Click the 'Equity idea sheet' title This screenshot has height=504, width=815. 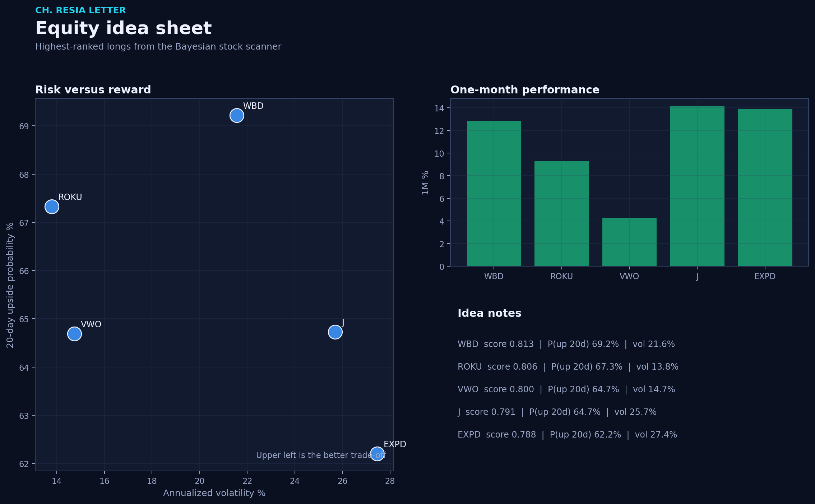tap(124, 28)
